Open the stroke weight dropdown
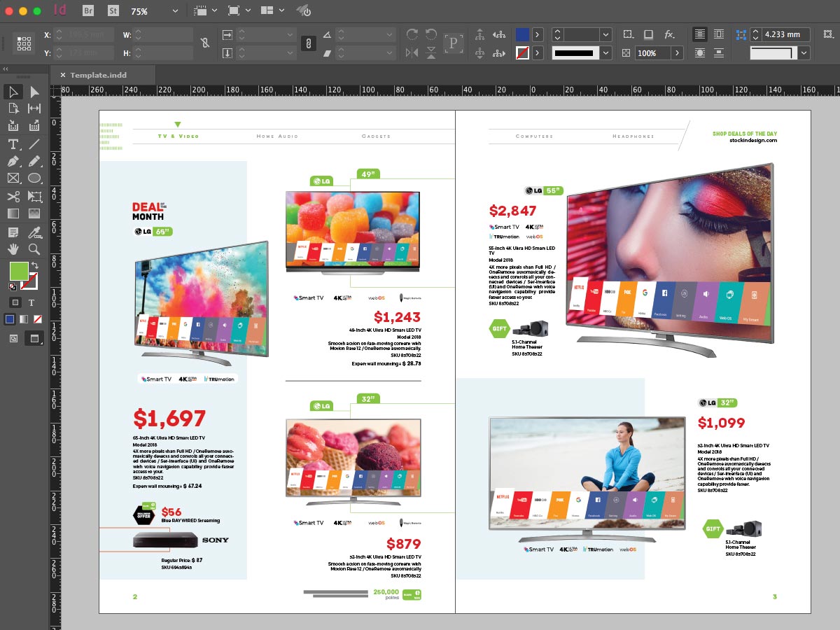840x630 pixels. (605, 34)
